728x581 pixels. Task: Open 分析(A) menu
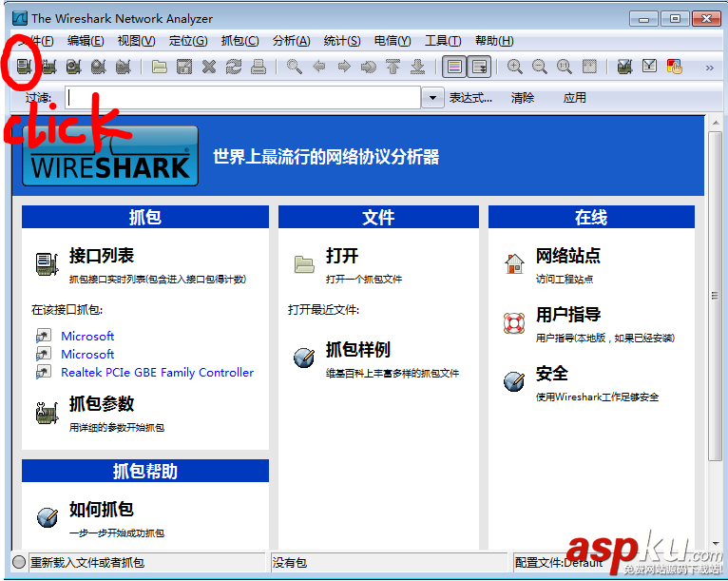[x=291, y=41]
